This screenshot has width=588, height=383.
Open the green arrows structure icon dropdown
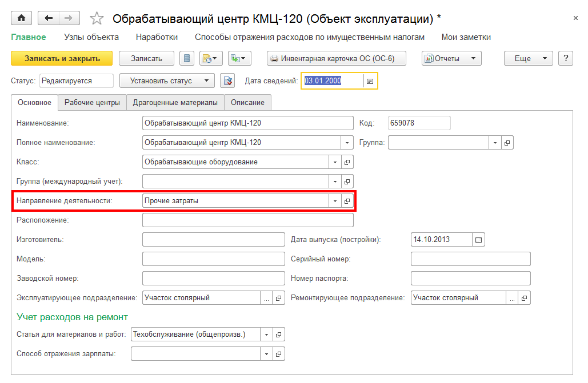click(239, 58)
